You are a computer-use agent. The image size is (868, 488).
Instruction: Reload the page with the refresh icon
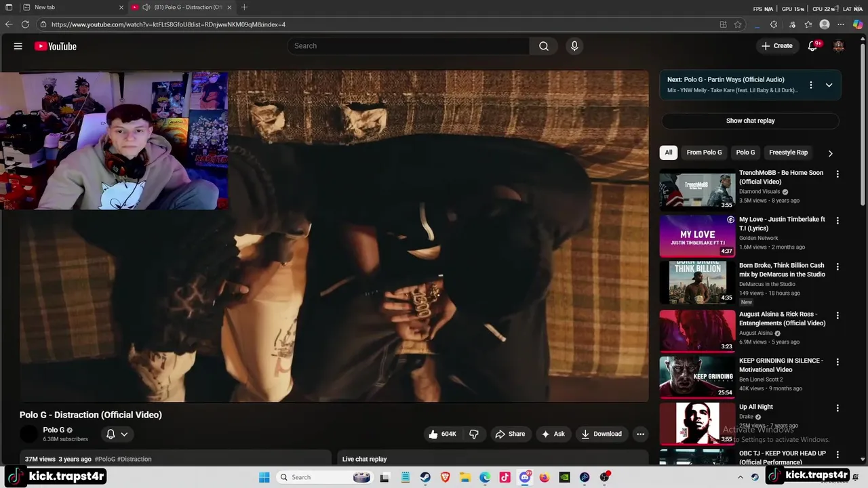(x=25, y=24)
